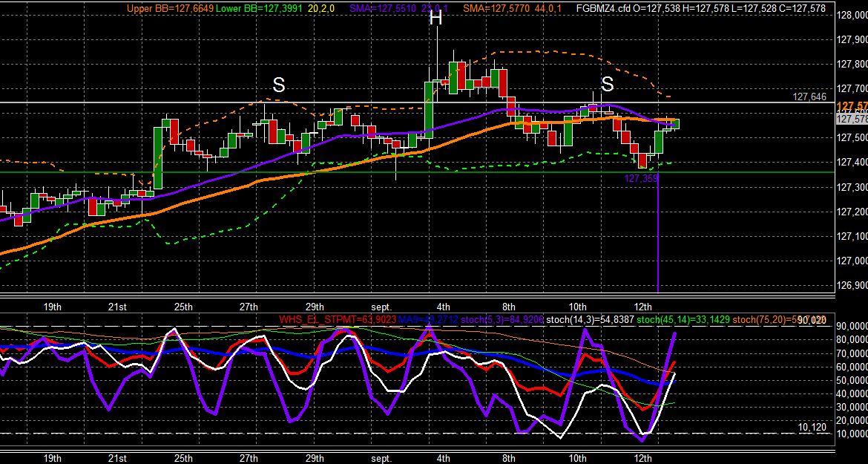Image resolution: width=868 pixels, height=464 pixels.
Task: Click 21st on the stochastic pane date axis
Action: [x=116, y=459]
